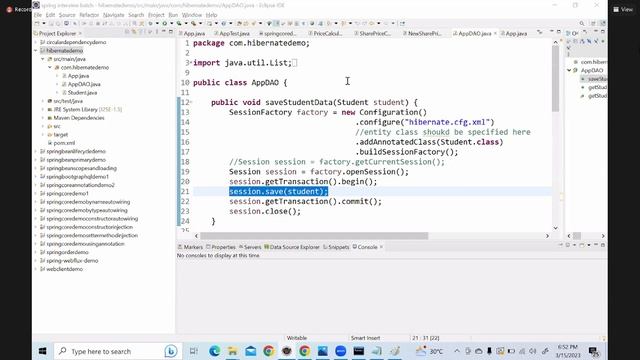Select the springcoredemo1 project
The height and width of the screenshot is (360, 640).
click(67, 193)
